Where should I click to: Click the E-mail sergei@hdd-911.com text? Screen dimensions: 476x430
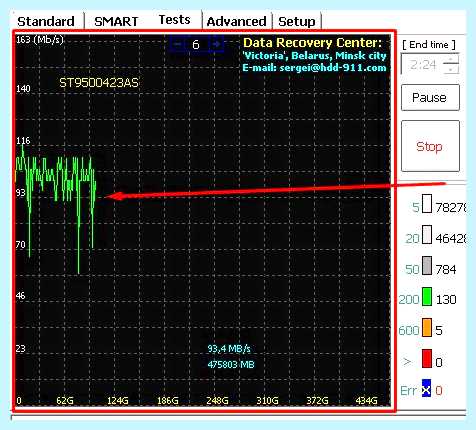[314, 68]
